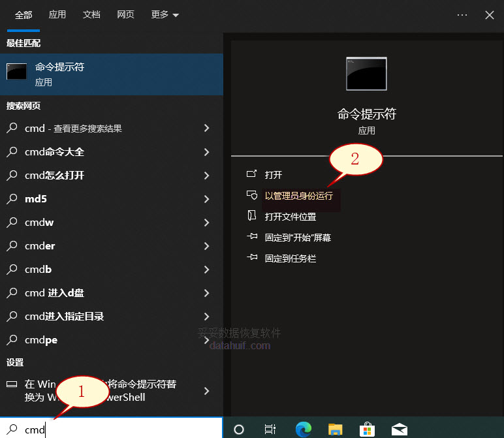The image size is (504, 438).
Task: Open the 更多 dropdown
Action: pos(165,15)
